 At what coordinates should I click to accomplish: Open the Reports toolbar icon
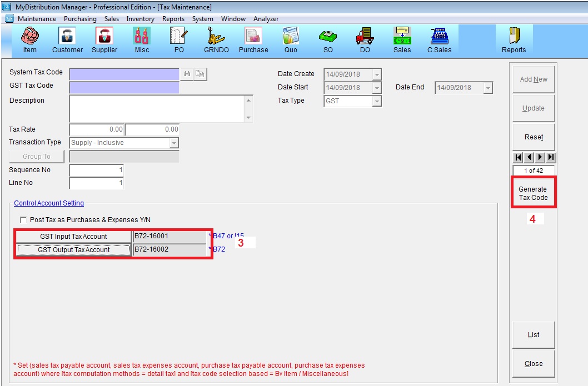point(514,40)
